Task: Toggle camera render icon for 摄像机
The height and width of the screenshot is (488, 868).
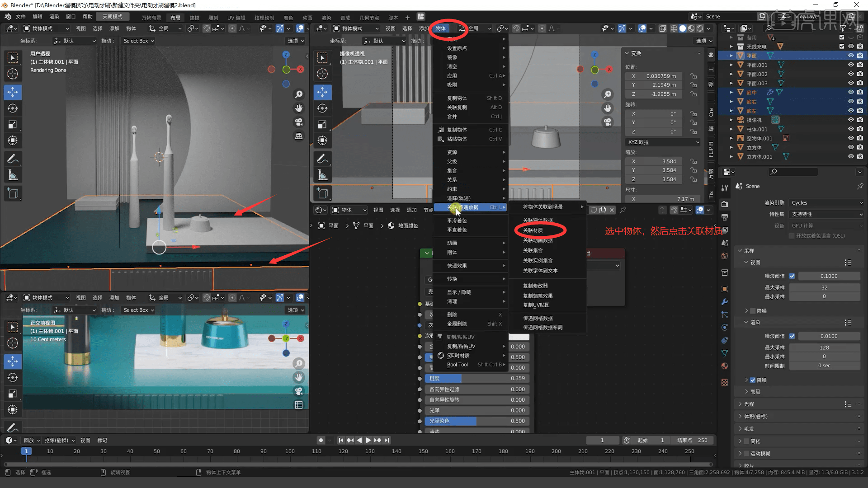Action: coord(860,120)
